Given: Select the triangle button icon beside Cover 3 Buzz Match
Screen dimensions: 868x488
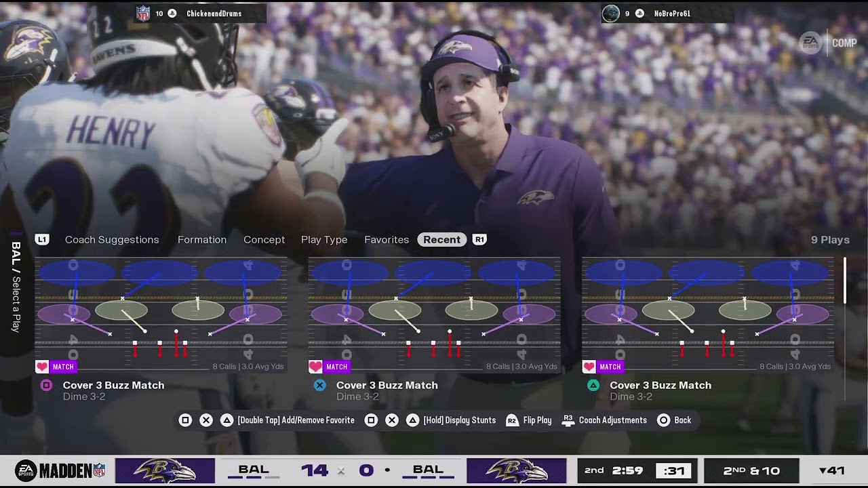Looking at the screenshot, I should [x=593, y=385].
